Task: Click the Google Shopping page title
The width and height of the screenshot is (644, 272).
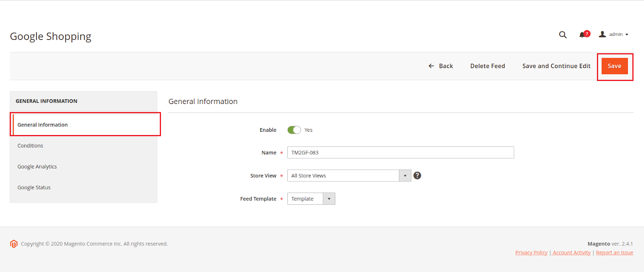Action: pos(51,37)
